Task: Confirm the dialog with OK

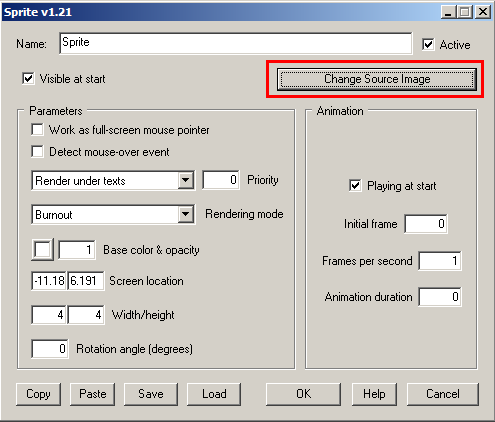Action: click(x=303, y=394)
